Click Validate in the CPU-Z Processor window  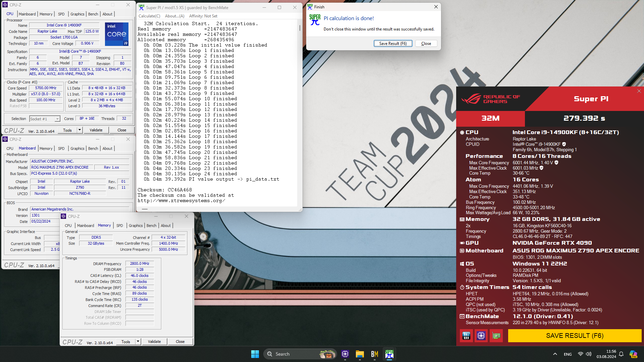[96, 130]
